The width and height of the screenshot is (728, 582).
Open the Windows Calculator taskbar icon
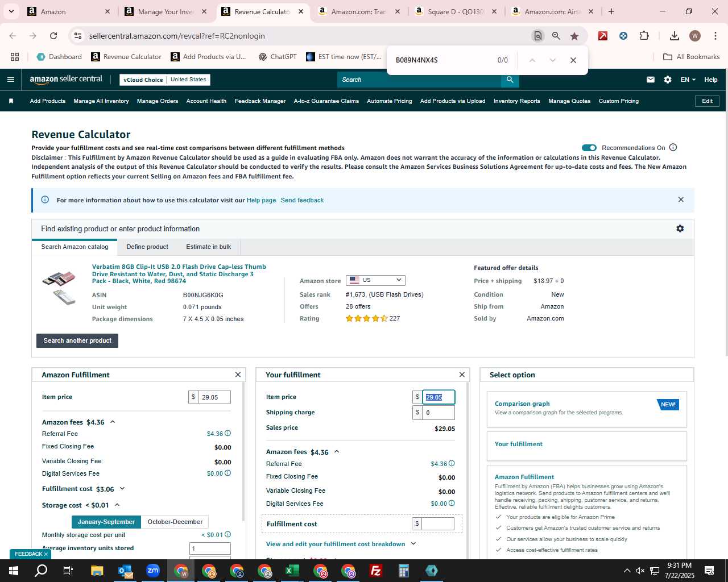click(403, 571)
